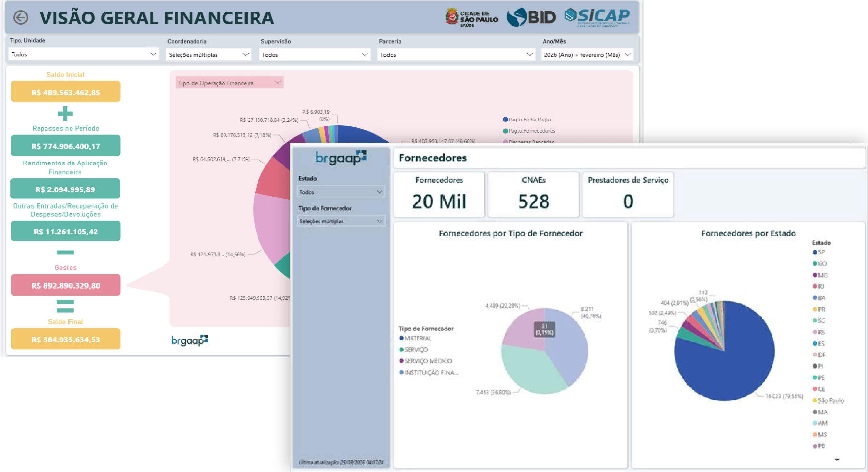Click the Gastos value card
The image size is (868, 472).
click(65, 285)
